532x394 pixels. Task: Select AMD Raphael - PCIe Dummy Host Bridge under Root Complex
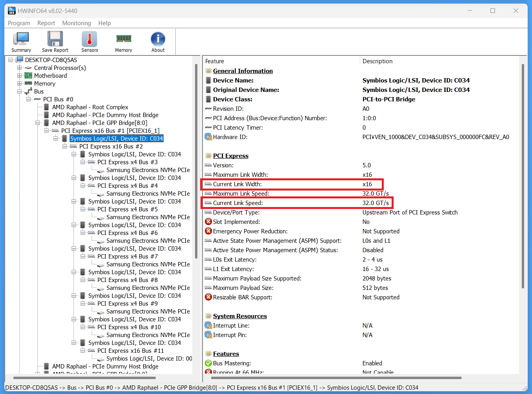pos(105,115)
